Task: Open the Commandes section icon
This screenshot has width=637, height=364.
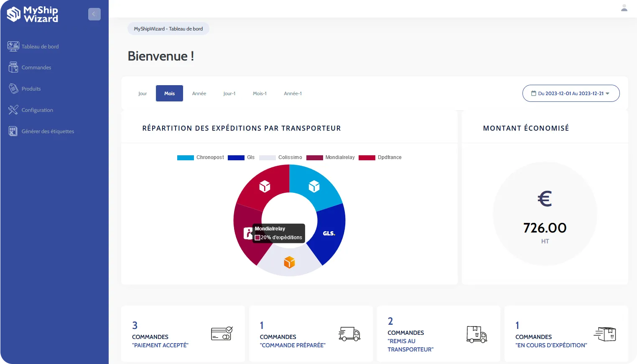Action: [x=13, y=67]
